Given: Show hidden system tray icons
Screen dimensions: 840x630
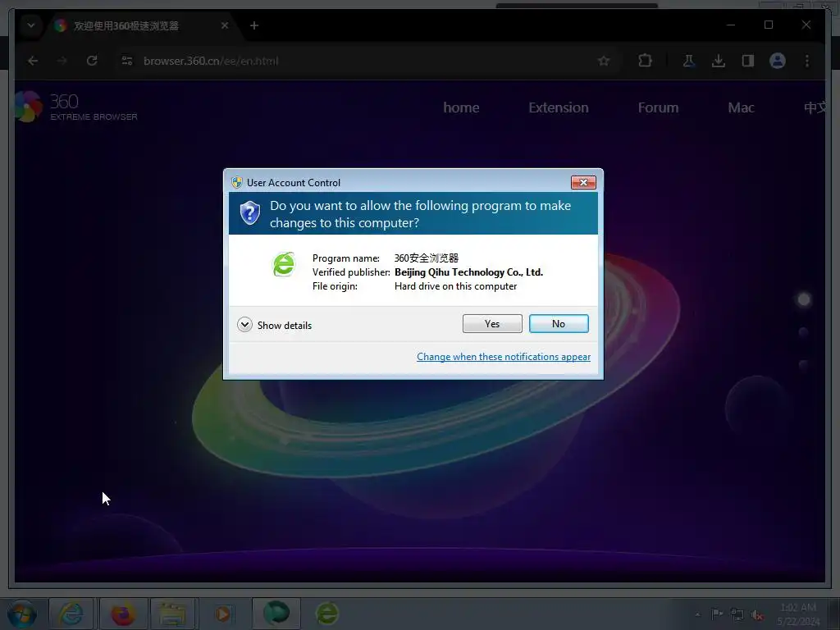Looking at the screenshot, I should pos(697,614).
